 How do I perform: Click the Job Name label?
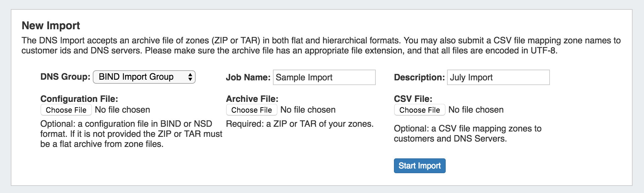[x=248, y=78]
